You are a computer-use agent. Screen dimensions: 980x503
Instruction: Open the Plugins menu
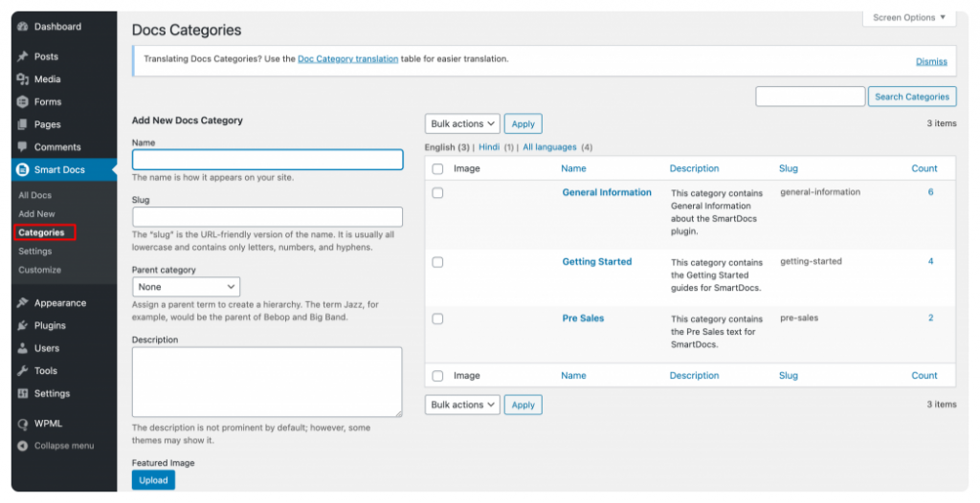click(50, 325)
